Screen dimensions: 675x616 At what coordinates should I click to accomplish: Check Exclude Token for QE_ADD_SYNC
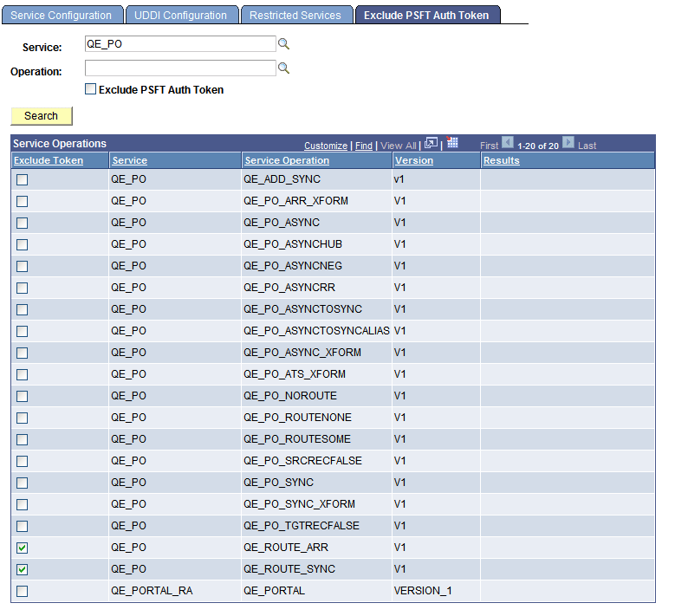tap(23, 179)
